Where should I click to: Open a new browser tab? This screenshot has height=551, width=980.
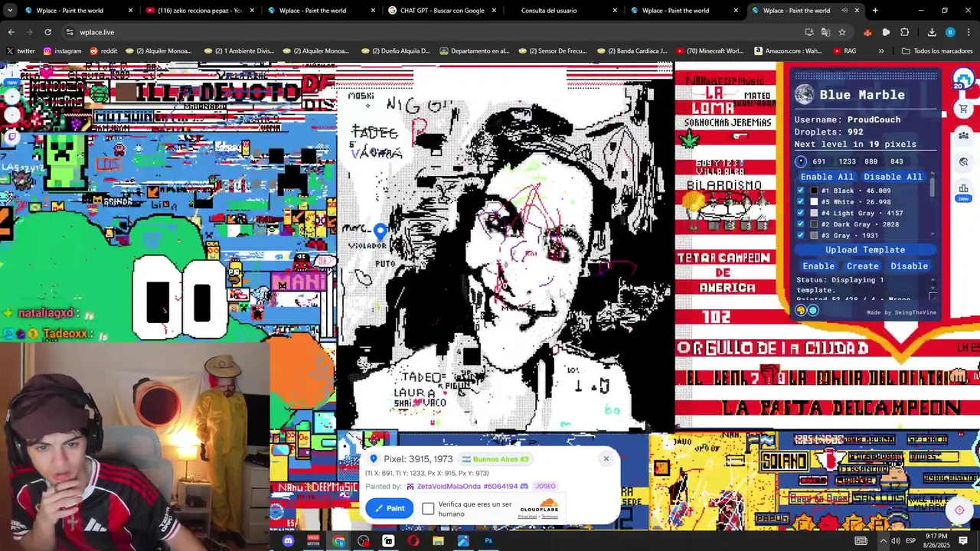(875, 11)
